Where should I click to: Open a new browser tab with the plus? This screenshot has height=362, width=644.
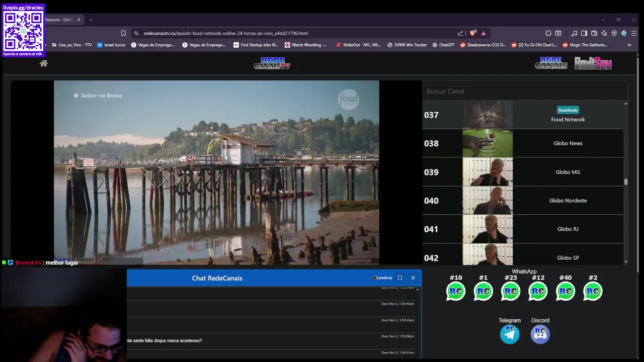pyautogui.click(x=91, y=20)
